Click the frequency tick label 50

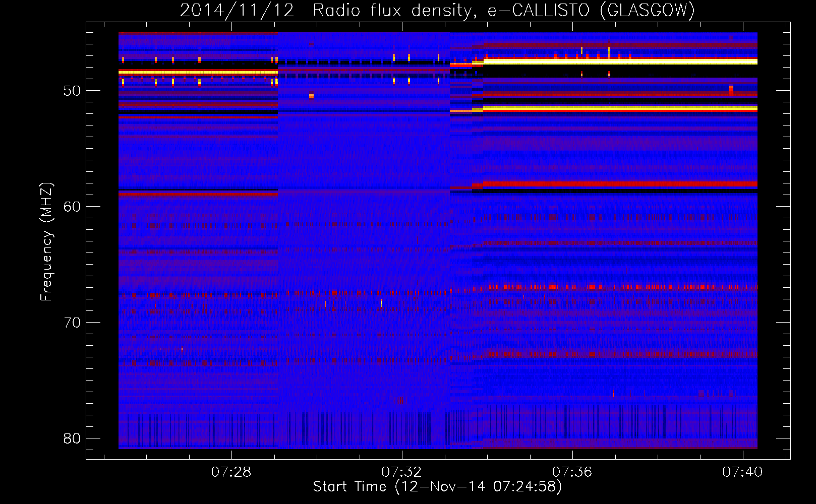click(72, 91)
